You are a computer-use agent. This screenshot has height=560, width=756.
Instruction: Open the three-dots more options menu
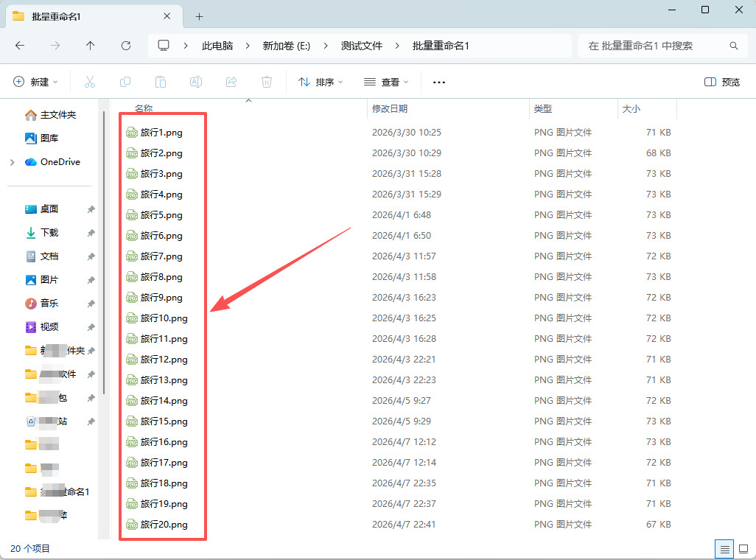click(x=438, y=83)
